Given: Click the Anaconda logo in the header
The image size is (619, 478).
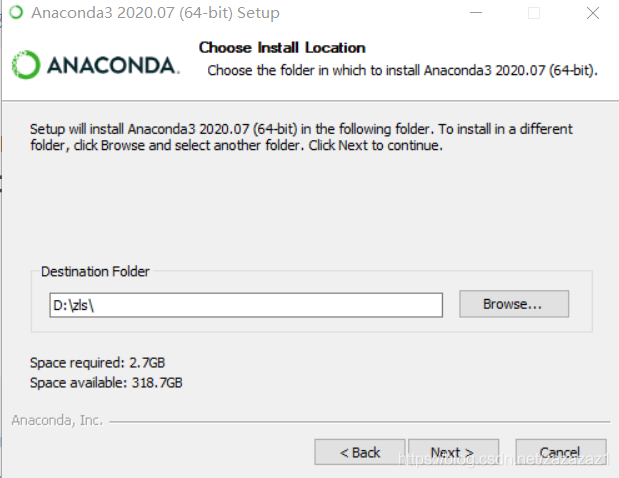Looking at the screenshot, I should click(24, 65).
